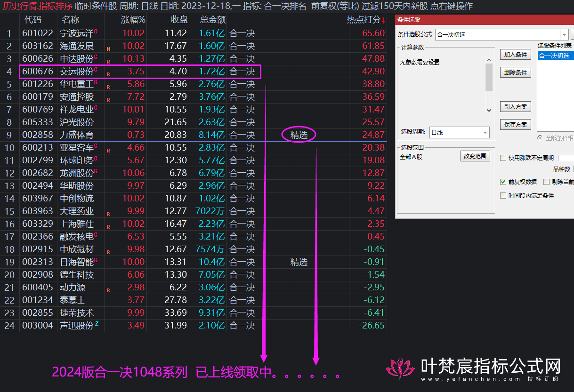Select stock name 泰慕士
This screenshot has width=574, height=392.
73,300
